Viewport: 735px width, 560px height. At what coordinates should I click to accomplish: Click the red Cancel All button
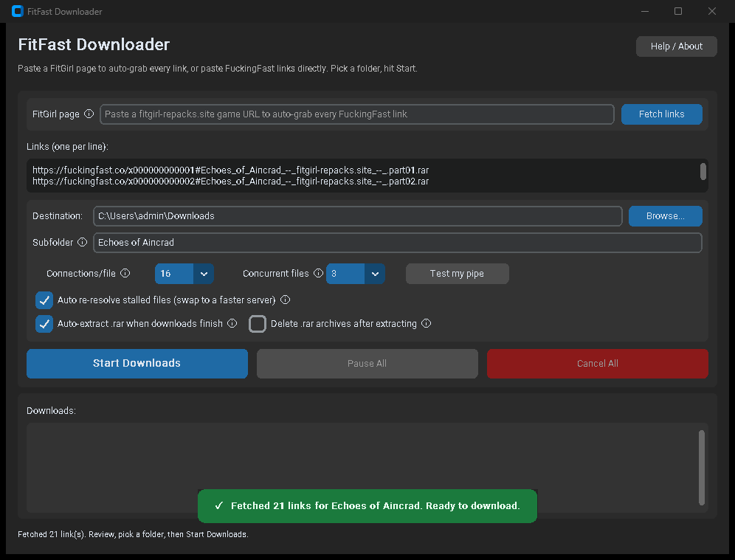pos(597,363)
